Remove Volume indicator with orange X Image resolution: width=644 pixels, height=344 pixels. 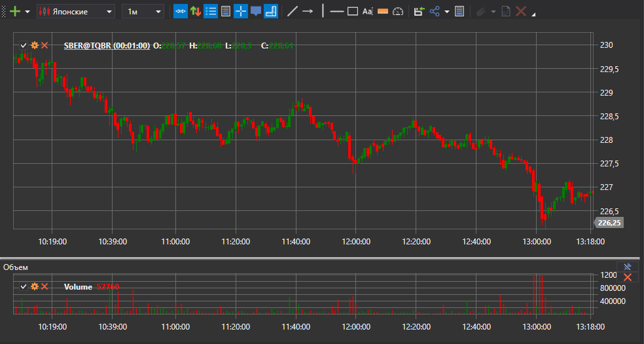[x=45, y=286]
